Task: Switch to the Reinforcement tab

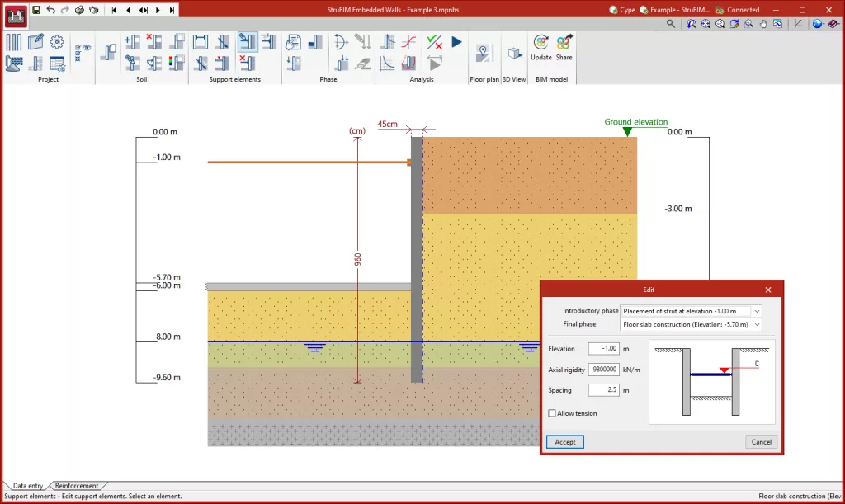Action: (x=77, y=486)
